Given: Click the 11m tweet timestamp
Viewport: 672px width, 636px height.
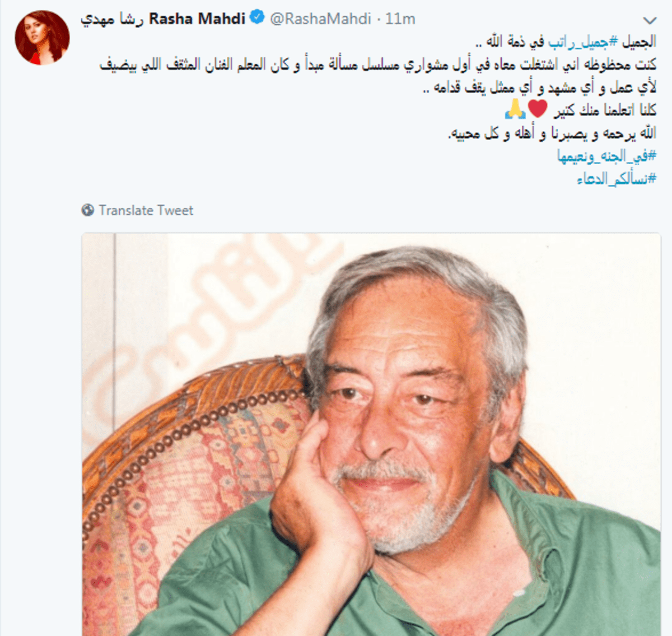Looking at the screenshot, I should [400, 18].
